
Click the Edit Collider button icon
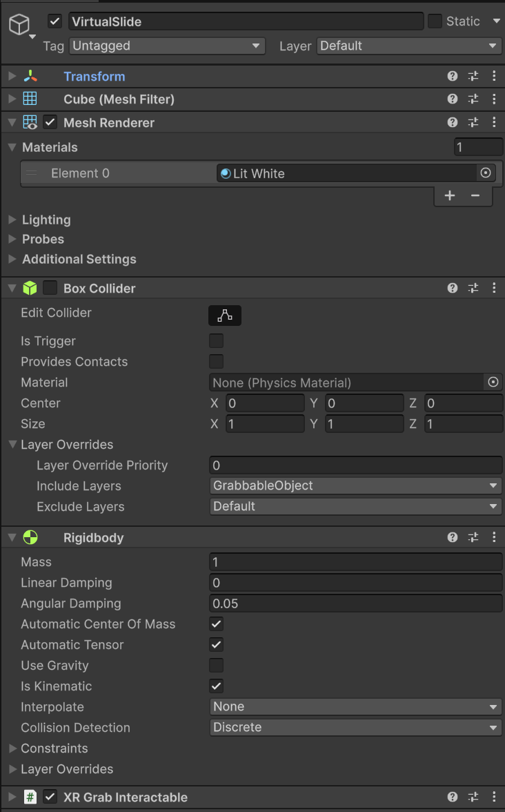click(225, 316)
